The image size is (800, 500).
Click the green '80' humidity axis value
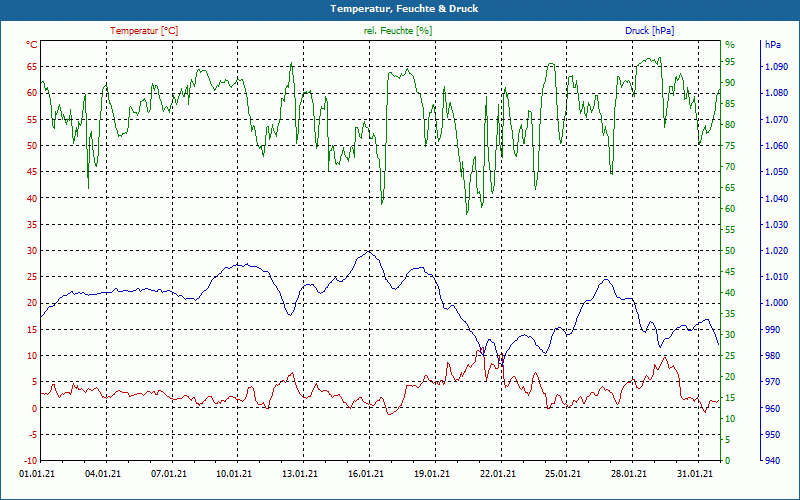coord(730,124)
